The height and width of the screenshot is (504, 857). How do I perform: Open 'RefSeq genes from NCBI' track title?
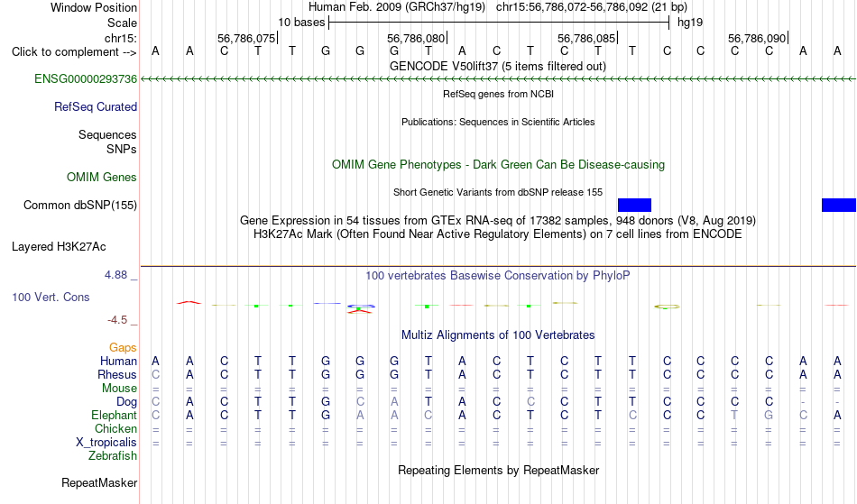click(498, 94)
